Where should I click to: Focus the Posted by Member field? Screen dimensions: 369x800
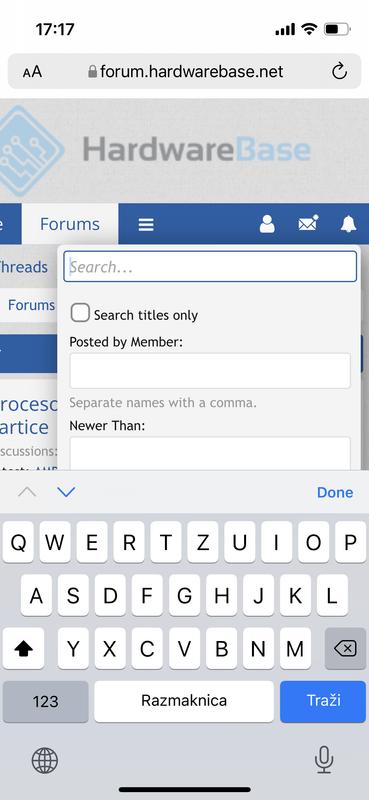(210, 371)
